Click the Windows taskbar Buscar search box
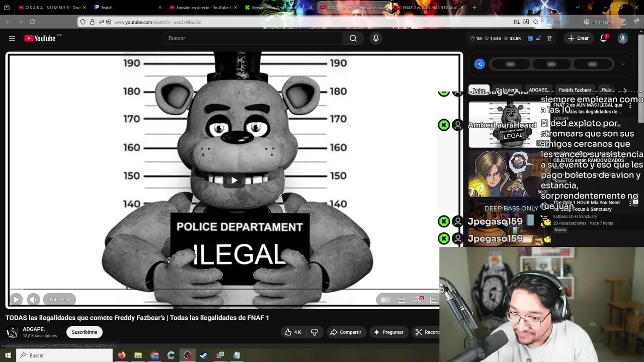644x362 pixels. (x=64, y=355)
